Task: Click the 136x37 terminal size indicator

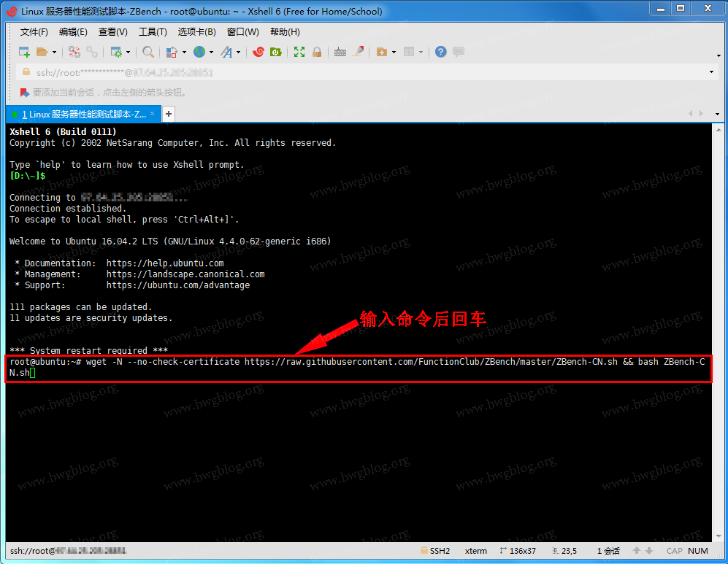Action: pos(518,551)
